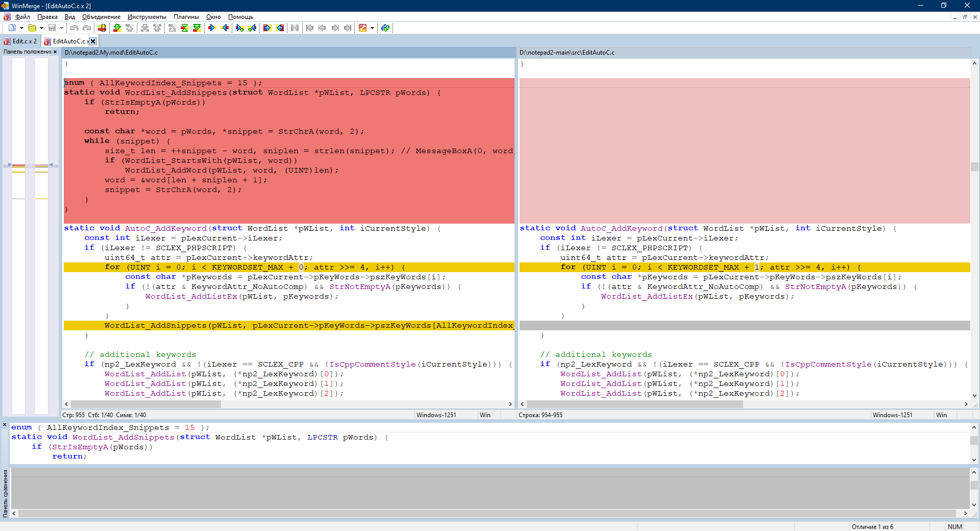
Task: Go to the previous file icon
Action: click(x=322, y=28)
